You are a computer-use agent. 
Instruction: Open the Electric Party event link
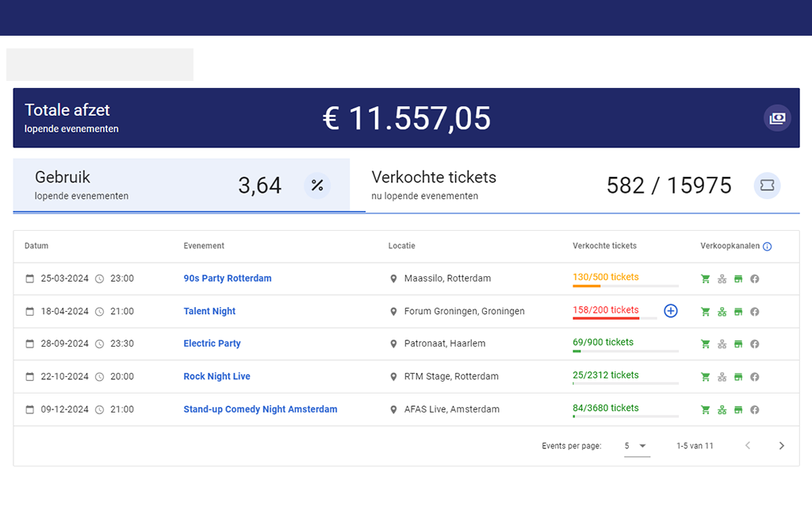[x=212, y=344]
